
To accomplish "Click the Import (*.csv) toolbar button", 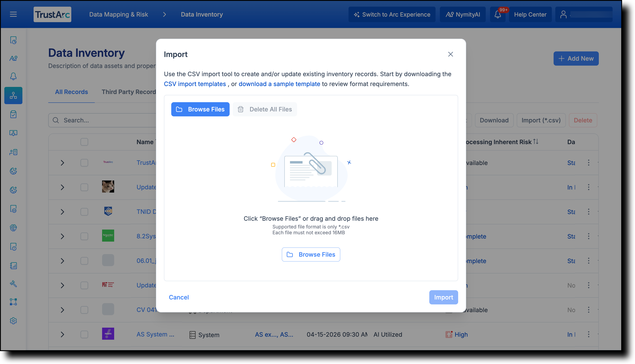I will click(541, 120).
